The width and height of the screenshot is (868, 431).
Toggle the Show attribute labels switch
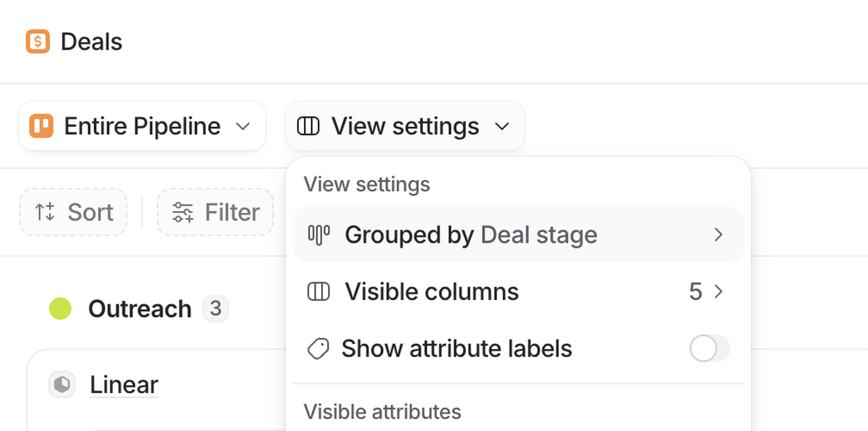click(x=710, y=348)
